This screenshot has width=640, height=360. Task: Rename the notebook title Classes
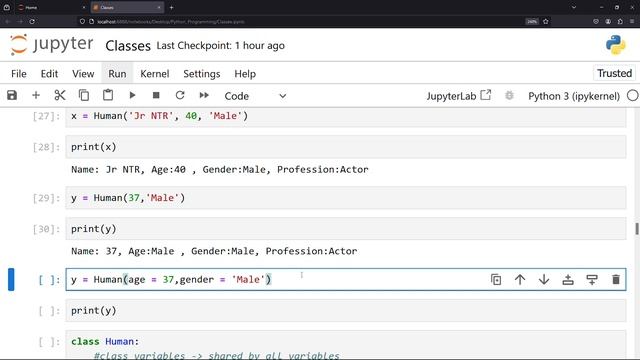128,46
